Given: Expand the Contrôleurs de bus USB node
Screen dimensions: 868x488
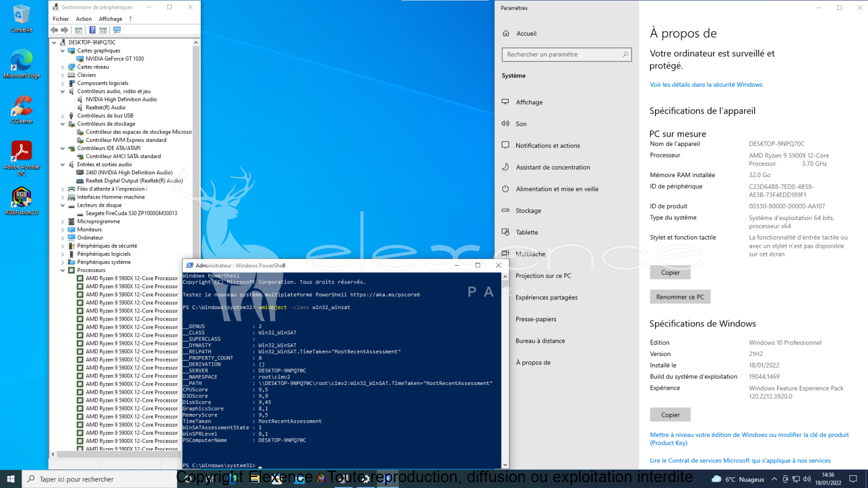Looking at the screenshot, I should [x=62, y=116].
